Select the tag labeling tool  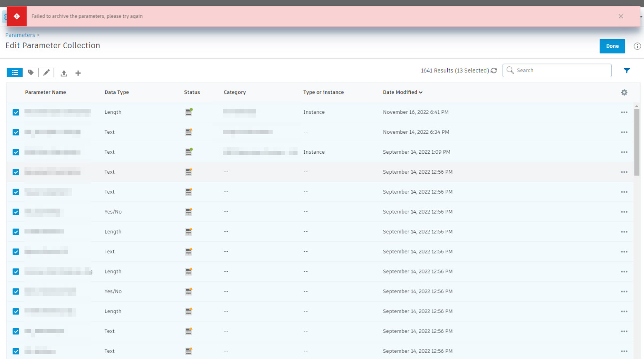click(30, 72)
